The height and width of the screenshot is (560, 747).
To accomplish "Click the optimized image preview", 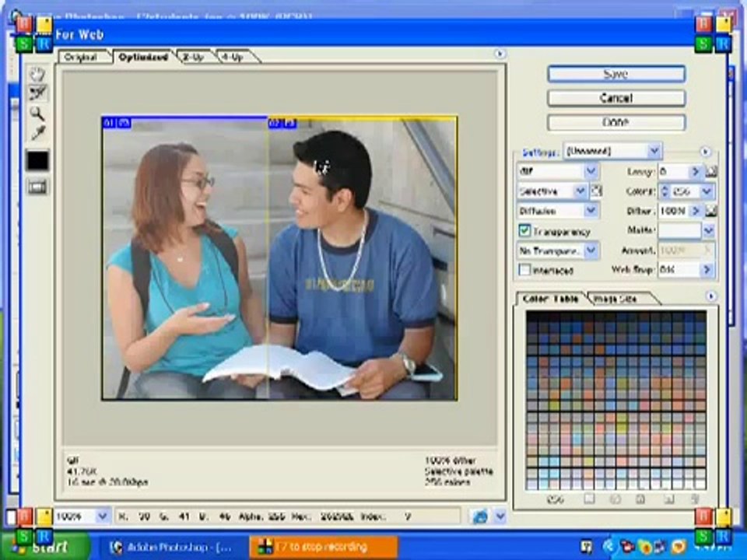I will click(279, 257).
